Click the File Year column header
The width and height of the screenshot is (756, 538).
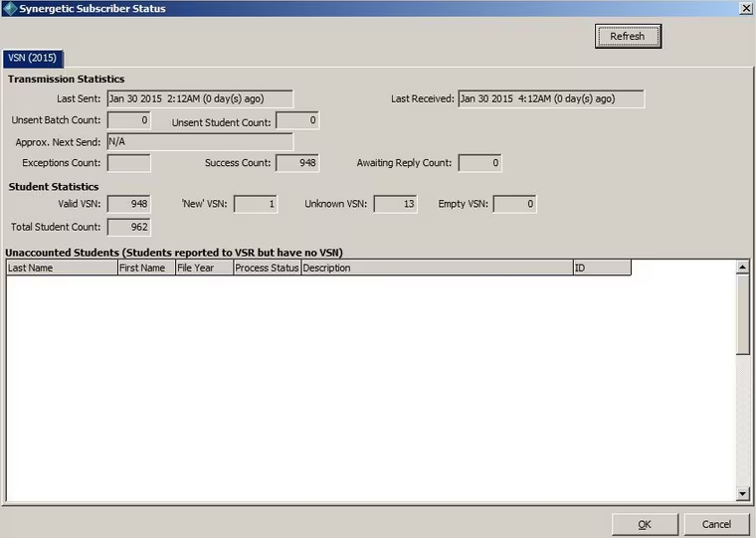click(x=205, y=268)
